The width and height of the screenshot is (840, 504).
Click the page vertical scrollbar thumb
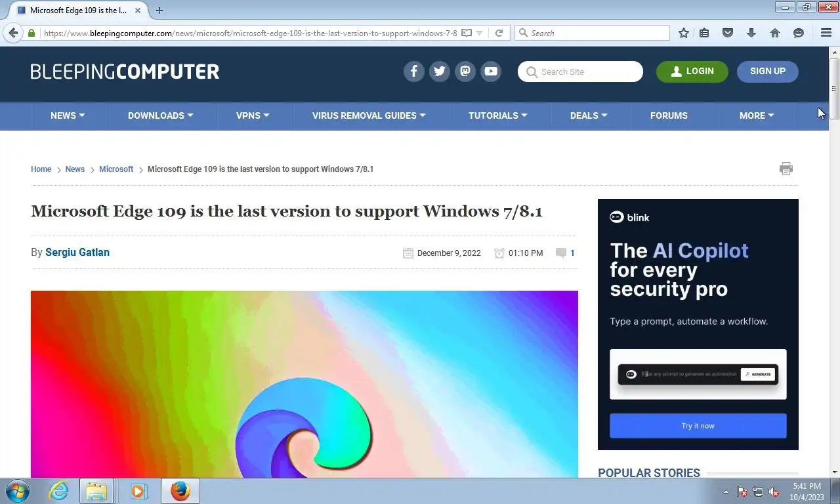[835, 89]
